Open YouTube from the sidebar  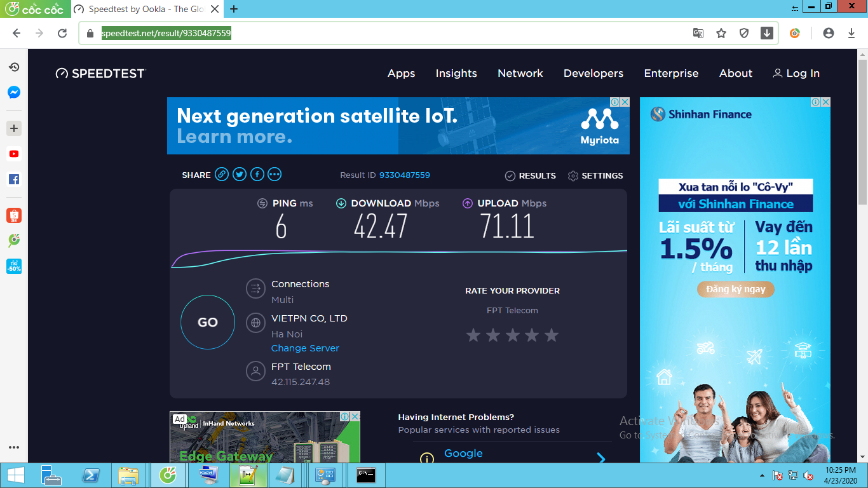14,154
